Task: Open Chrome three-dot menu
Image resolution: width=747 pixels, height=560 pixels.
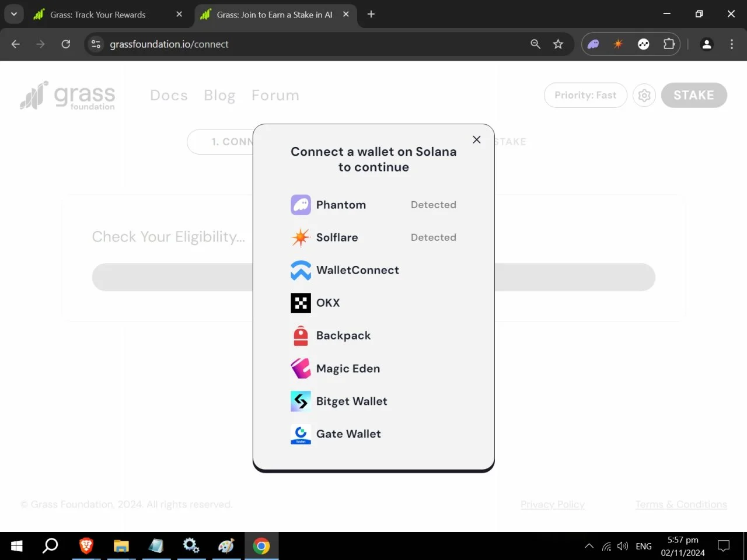Action: 732,44
